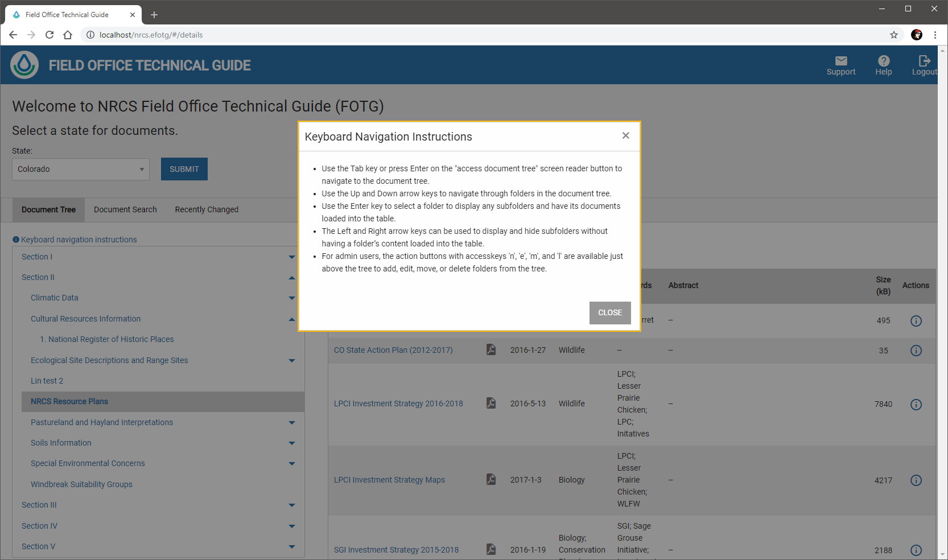Close the Field Office Technical Guide browser tab
The image size is (948, 560).
pos(133,15)
